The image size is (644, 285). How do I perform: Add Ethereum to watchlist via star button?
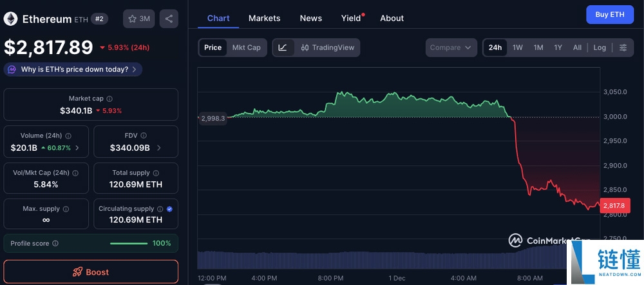[139, 19]
